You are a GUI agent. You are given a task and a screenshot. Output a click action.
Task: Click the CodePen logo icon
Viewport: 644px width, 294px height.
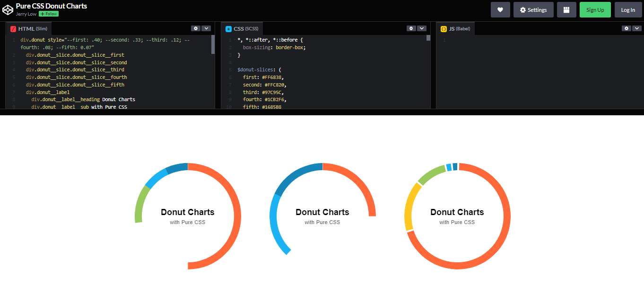coord(8,9)
